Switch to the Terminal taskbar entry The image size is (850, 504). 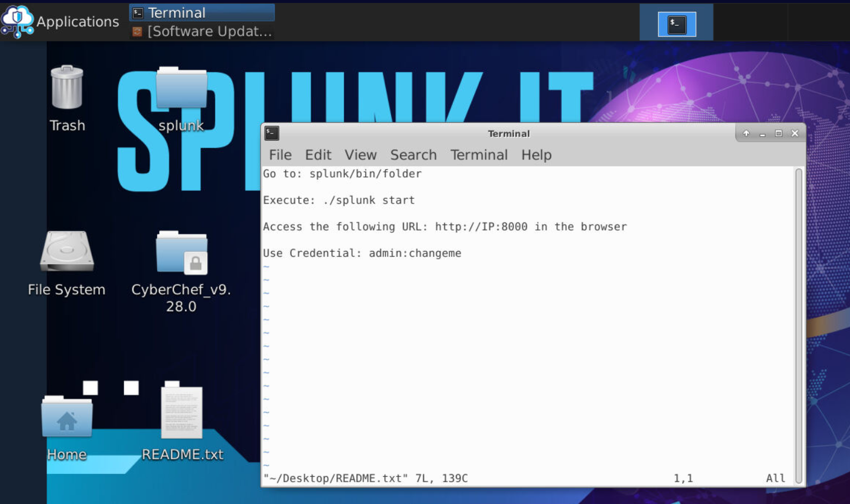tap(202, 13)
